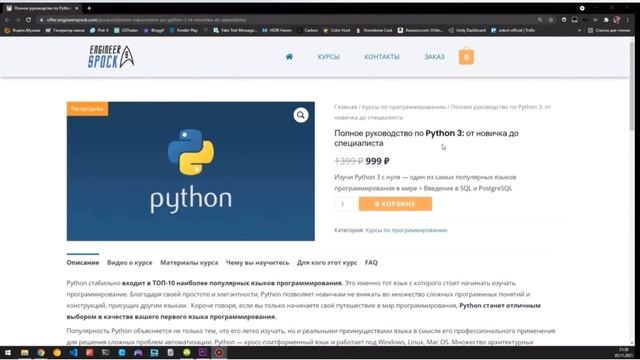The height and width of the screenshot is (360, 640).
Task: Open the Carbon bookmark
Action: tap(308, 30)
